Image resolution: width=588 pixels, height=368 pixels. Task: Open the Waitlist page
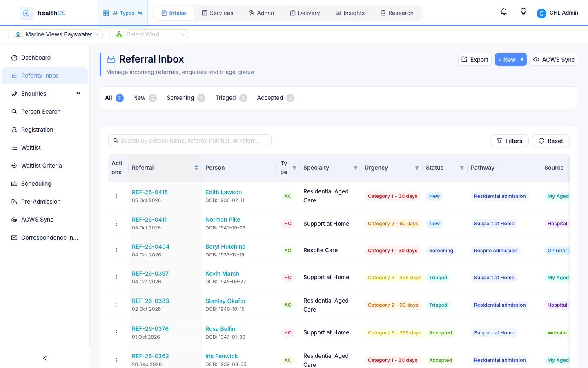pos(45,148)
